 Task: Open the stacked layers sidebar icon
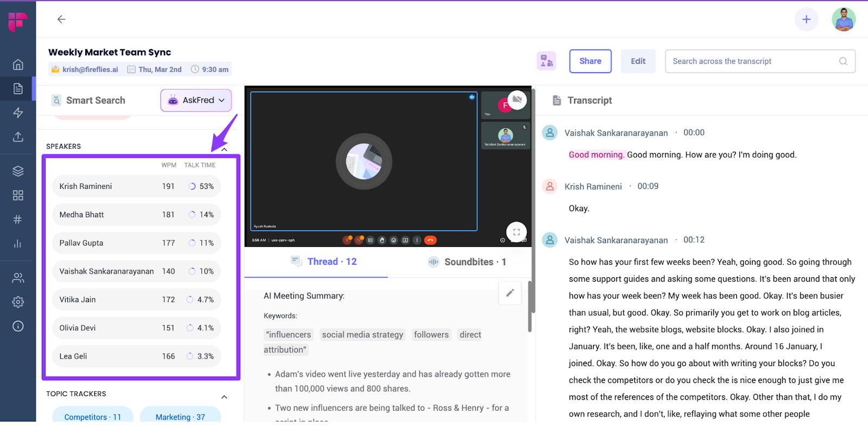click(x=18, y=171)
